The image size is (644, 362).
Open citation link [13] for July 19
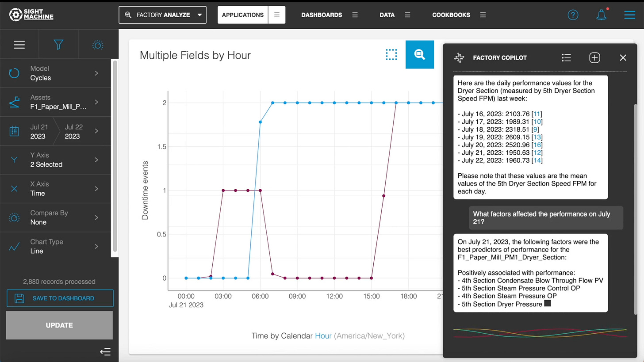coord(537,137)
